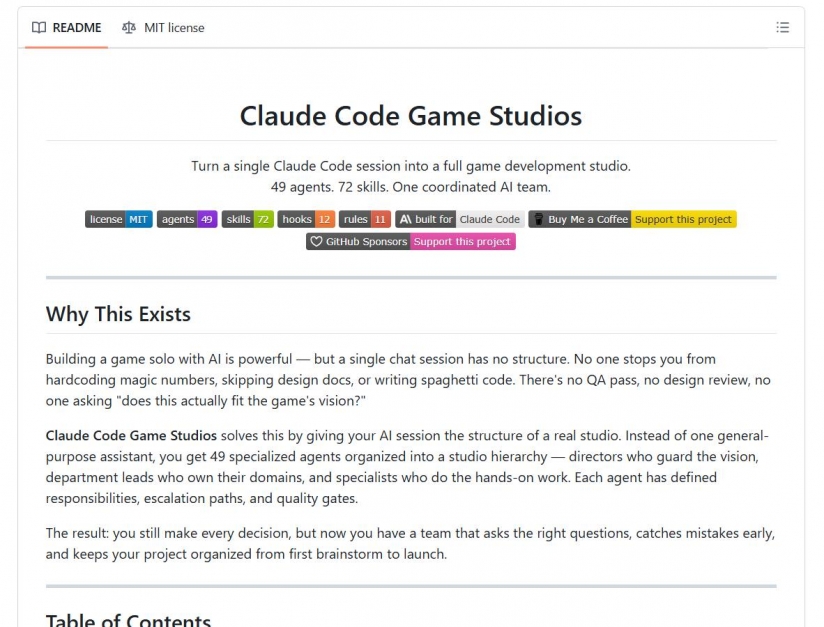Click the built for Claude Code badge
The width and height of the screenshot is (824, 627).
(461, 219)
